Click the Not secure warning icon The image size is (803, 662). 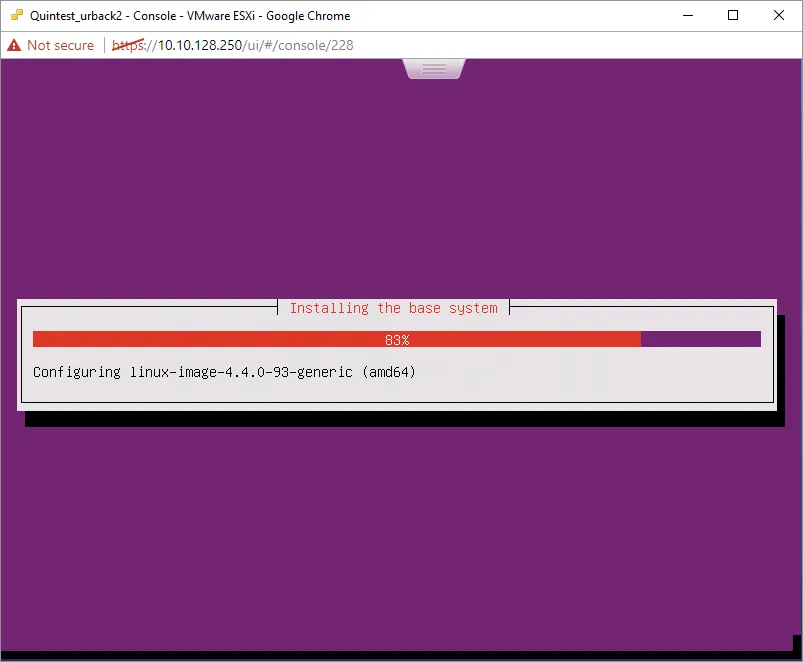tap(14, 45)
